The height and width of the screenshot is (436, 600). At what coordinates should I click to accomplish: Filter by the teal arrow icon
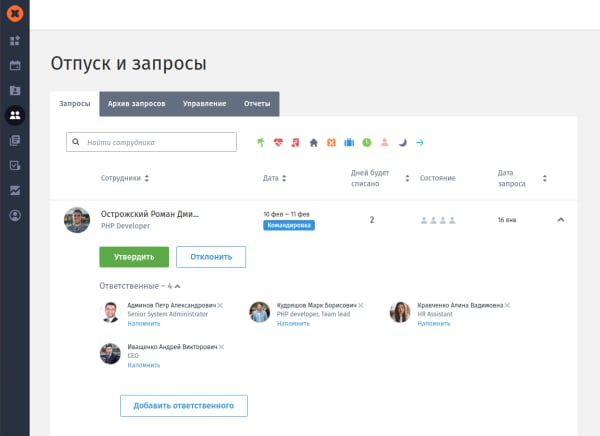[420, 143]
